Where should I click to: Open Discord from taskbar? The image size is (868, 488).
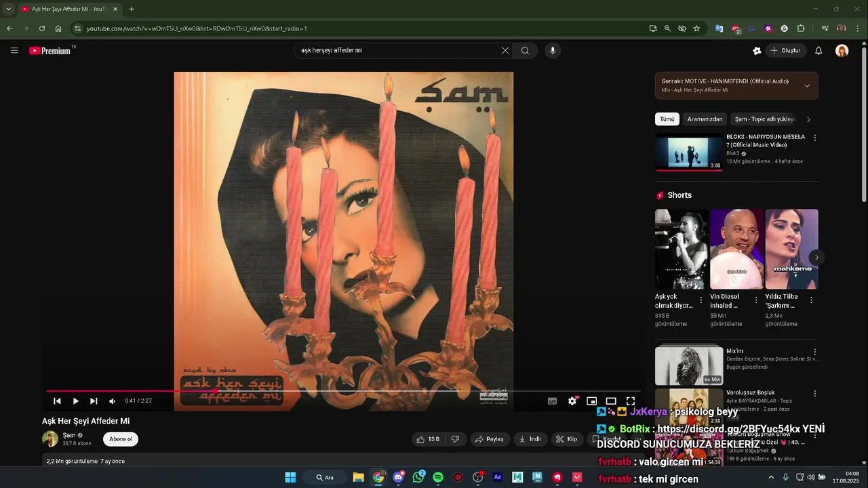click(x=398, y=477)
